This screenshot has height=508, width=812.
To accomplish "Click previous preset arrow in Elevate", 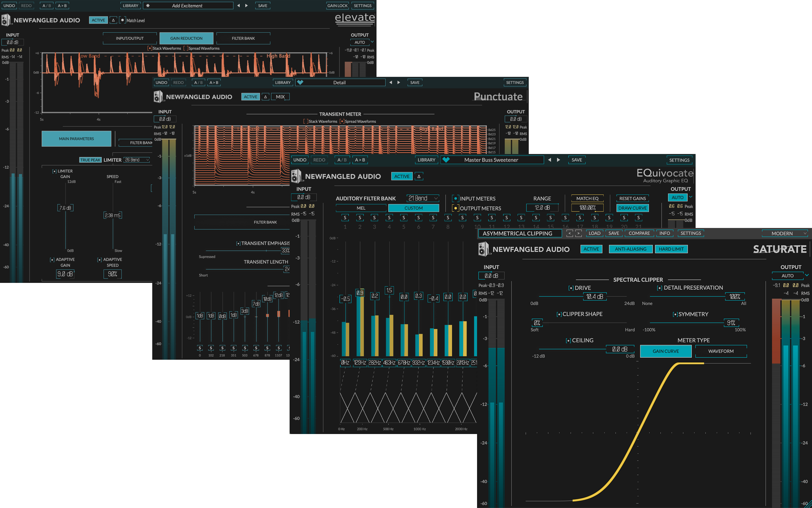I will pyautogui.click(x=238, y=6).
